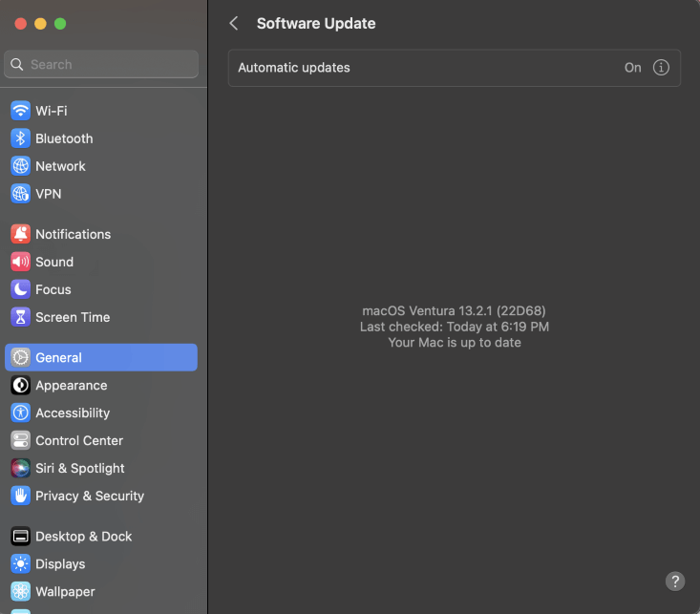Select the Network globe icon
Screen dimensions: 700x614
[x=20, y=166]
